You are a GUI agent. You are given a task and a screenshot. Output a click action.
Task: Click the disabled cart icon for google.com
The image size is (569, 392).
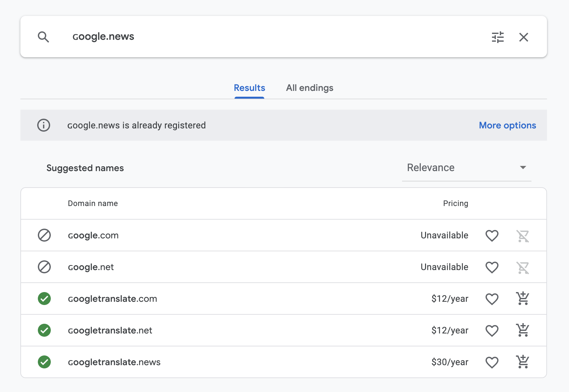[522, 236]
